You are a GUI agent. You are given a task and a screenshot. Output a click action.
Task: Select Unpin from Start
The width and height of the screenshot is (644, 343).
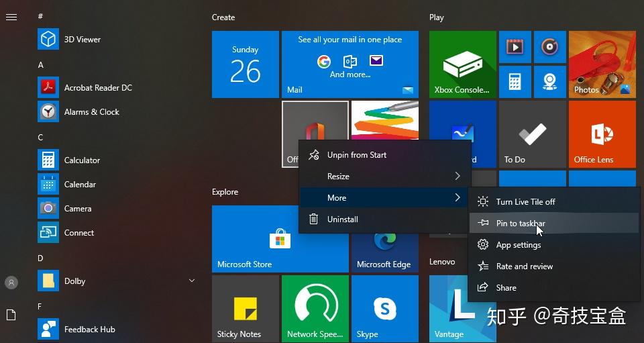point(384,155)
